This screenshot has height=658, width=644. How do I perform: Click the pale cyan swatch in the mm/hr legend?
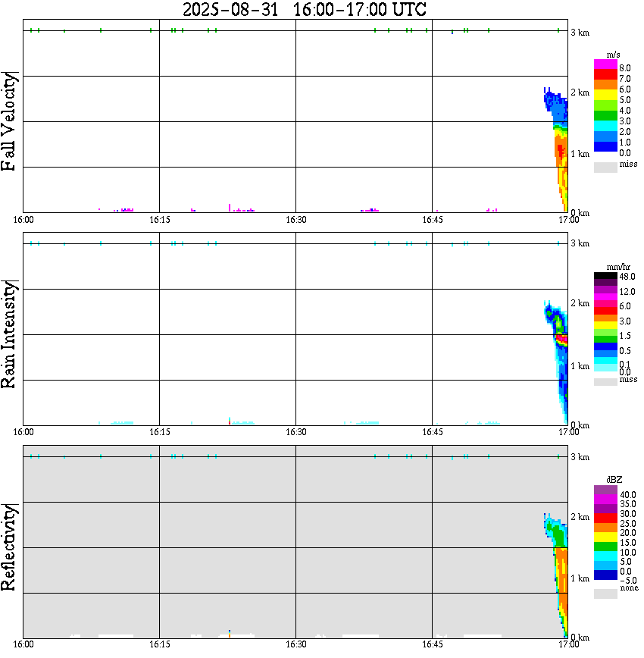[x=605, y=368]
